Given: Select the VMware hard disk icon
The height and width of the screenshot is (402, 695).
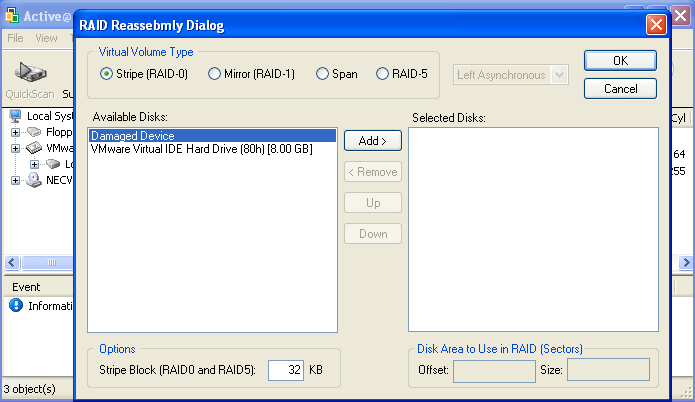Looking at the screenshot, I should point(34,148).
